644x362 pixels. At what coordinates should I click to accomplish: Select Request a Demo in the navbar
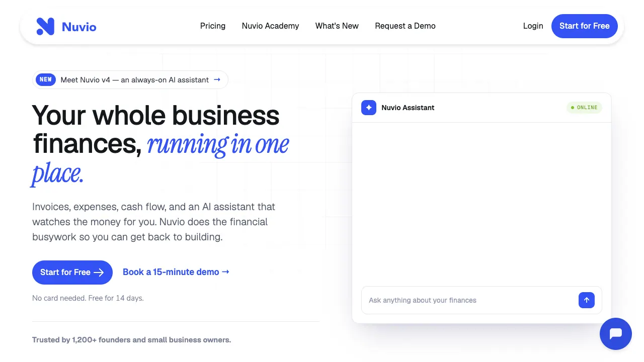click(405, 26)
